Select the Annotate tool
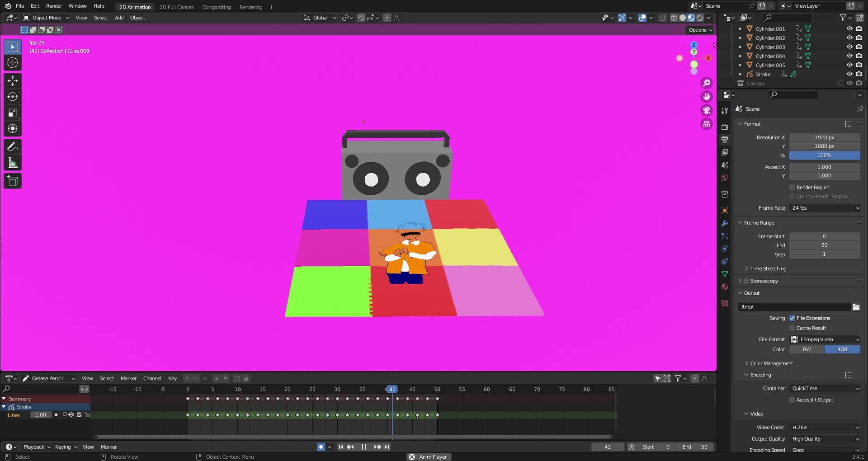This screenshot has width=868, height=461. [12, 146]
